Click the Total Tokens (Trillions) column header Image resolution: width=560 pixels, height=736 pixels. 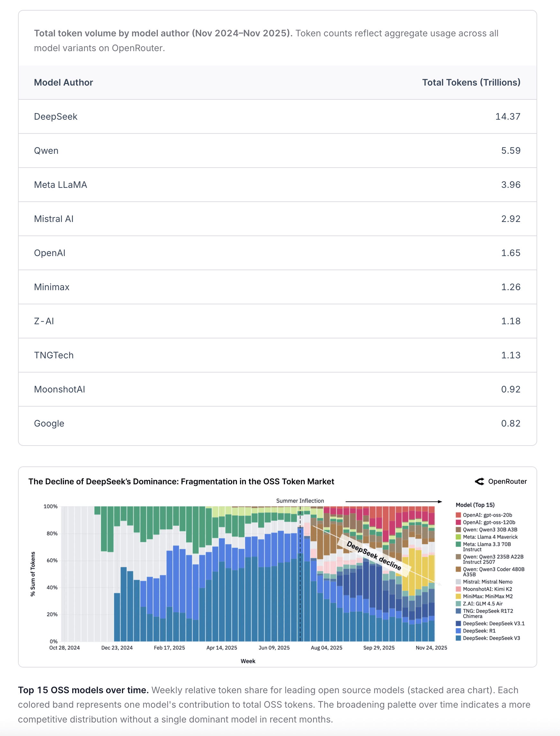coord(471,82)
